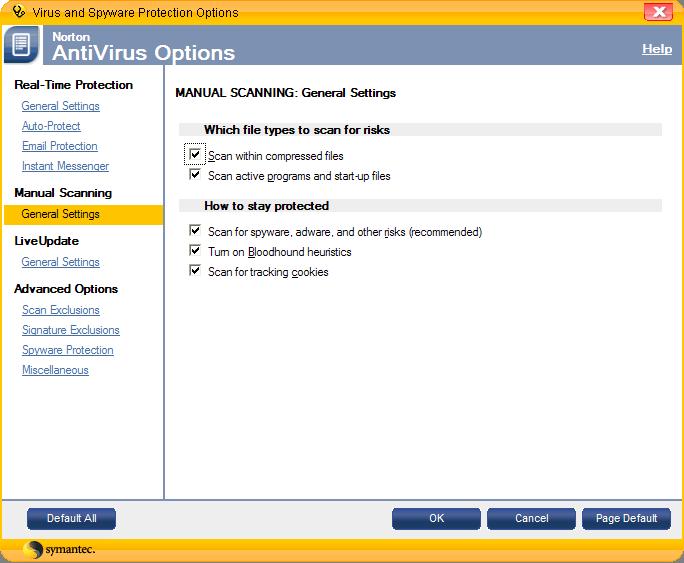Open Scan Exclusions page

[x=61, y=310]
